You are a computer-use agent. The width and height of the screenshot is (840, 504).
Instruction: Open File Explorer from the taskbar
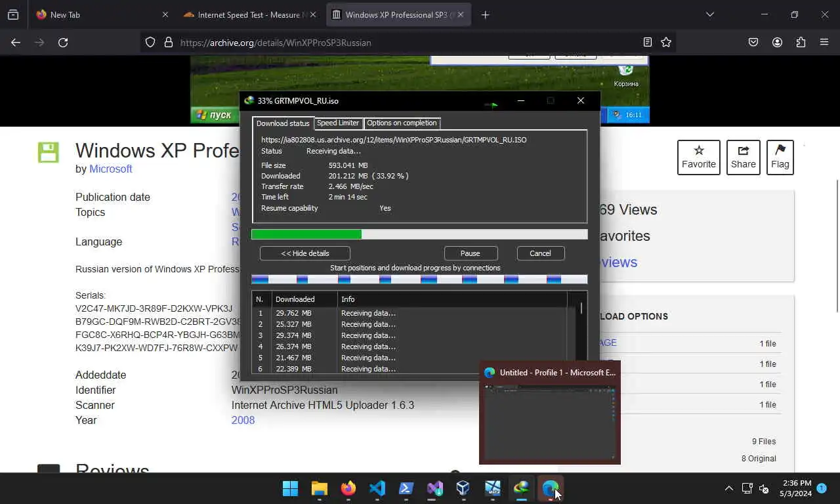coord(320,488)
